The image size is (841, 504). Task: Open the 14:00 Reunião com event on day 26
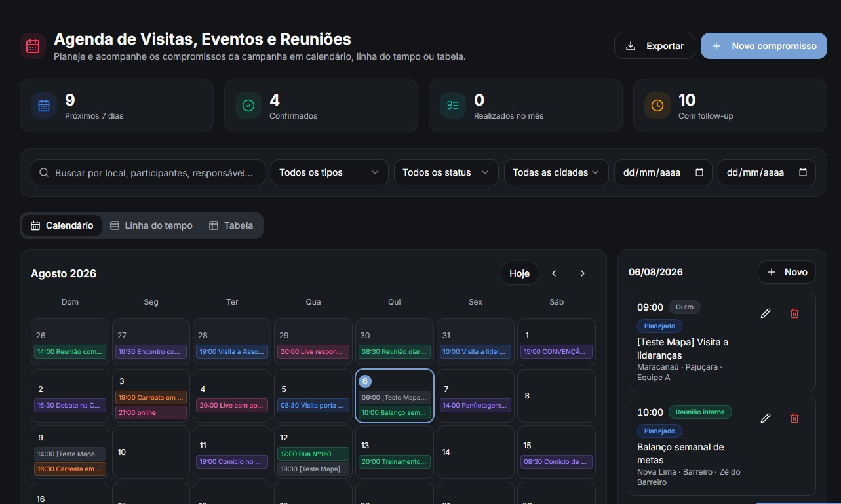coord(70,351)
